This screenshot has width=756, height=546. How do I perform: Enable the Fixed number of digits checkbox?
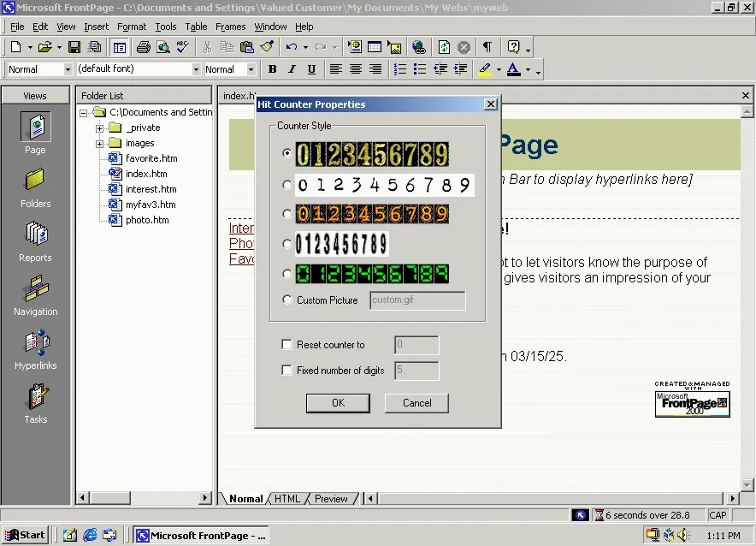pyautogui.click(x=287, y=371)
